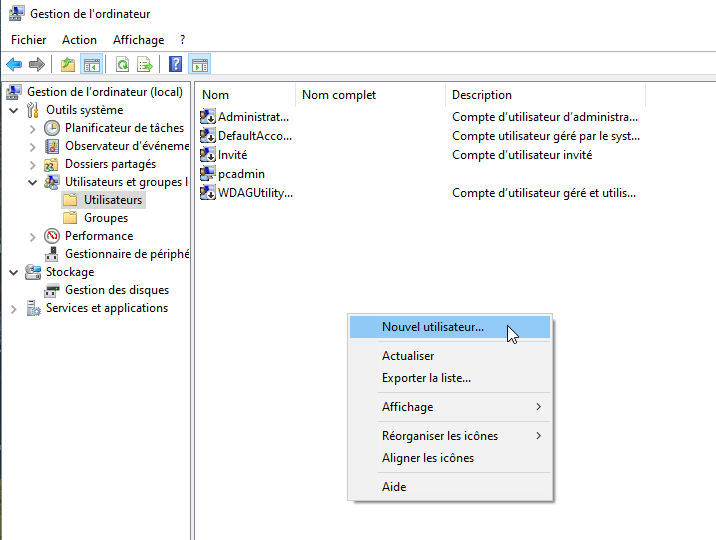Expand the Services et applications node
The width and height of the screenshot is (716, 540).
pos(14,309)
